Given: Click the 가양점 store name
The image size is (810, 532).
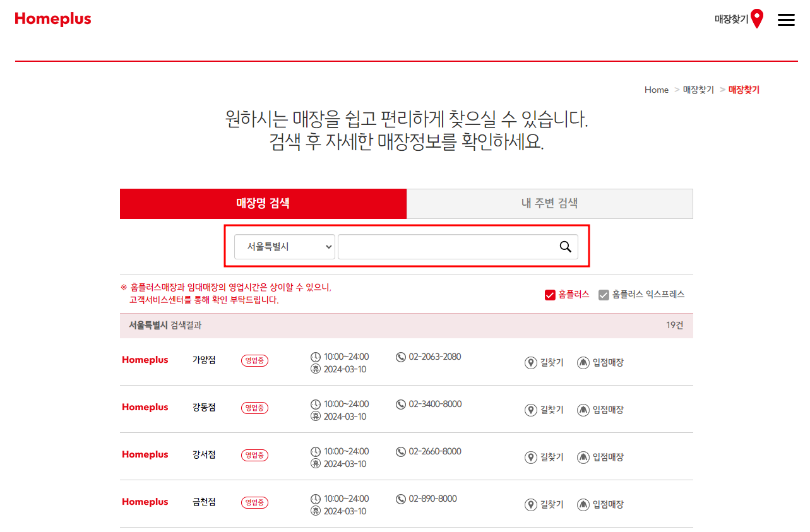Looking at the screenshot, I should tap(204, 360).
